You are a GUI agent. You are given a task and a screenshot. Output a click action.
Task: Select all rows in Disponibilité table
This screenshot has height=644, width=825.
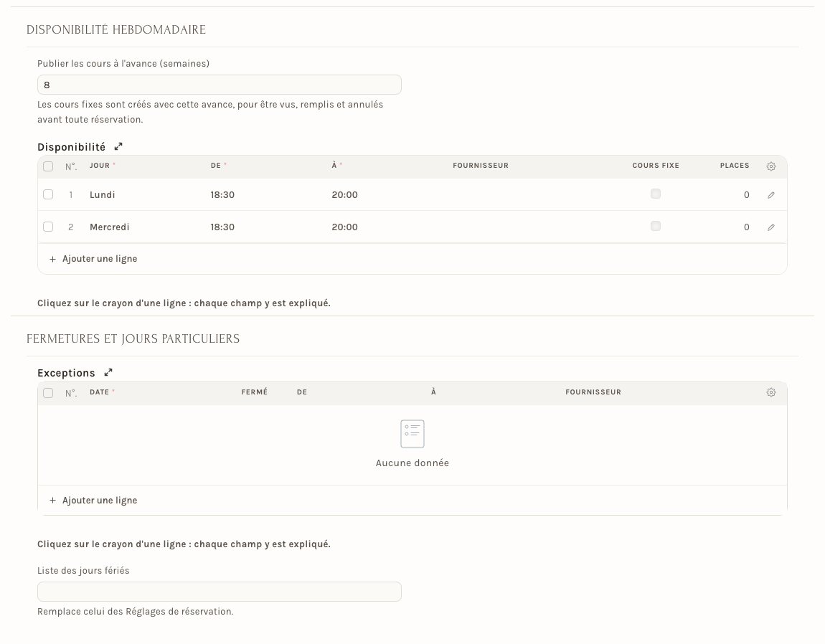coord(48,166)
